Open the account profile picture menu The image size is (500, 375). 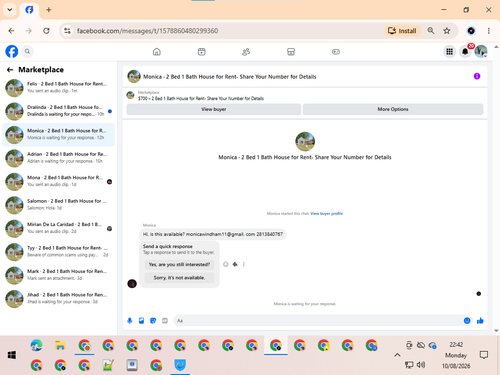pos(481,51)
